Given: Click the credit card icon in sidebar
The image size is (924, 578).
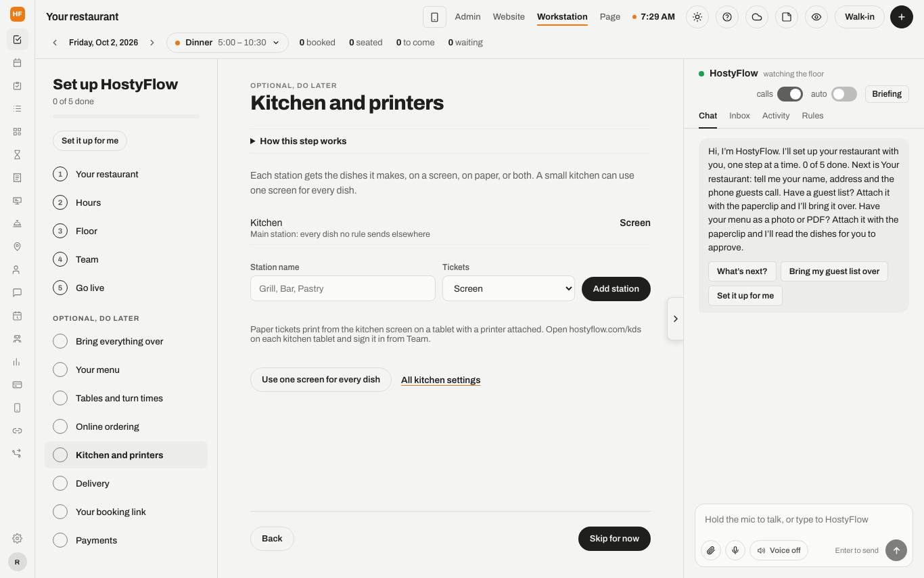Looking at the screenshot, I should [x=17, y=385].
